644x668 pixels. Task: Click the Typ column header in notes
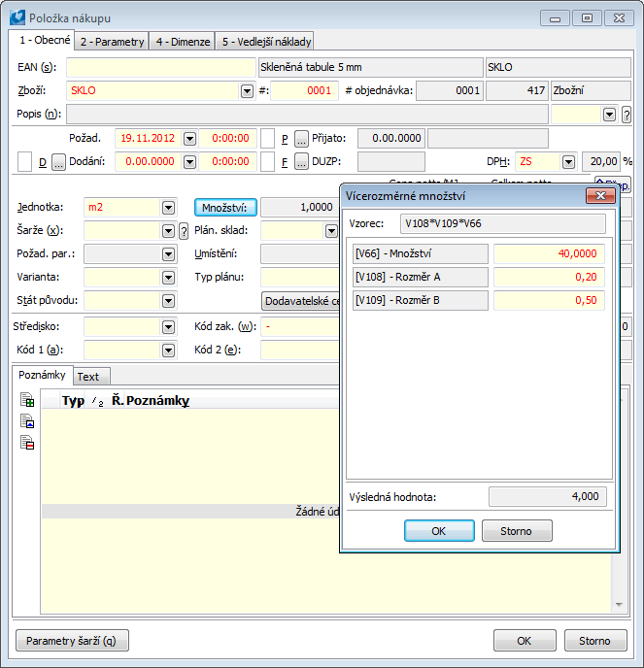tap(73, 401)
